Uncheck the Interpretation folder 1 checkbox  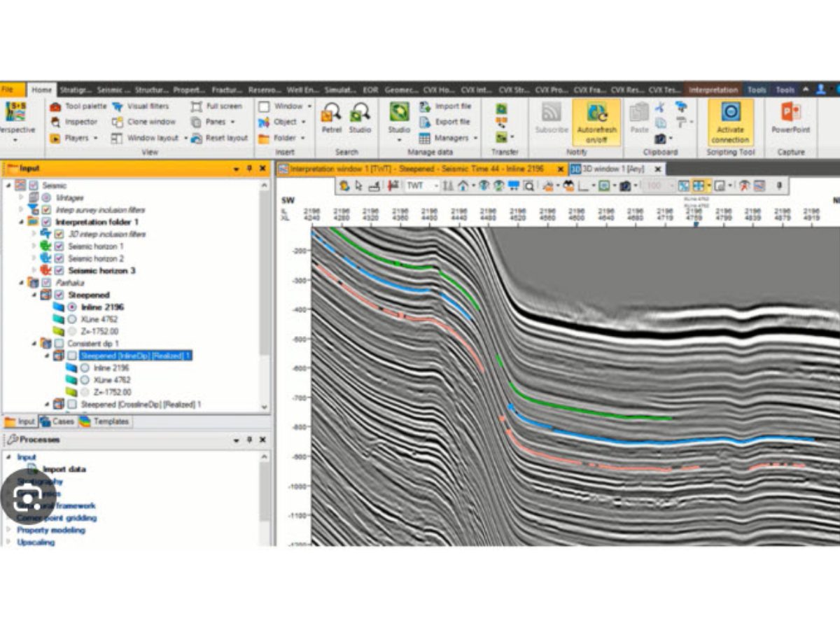(46, 222)
